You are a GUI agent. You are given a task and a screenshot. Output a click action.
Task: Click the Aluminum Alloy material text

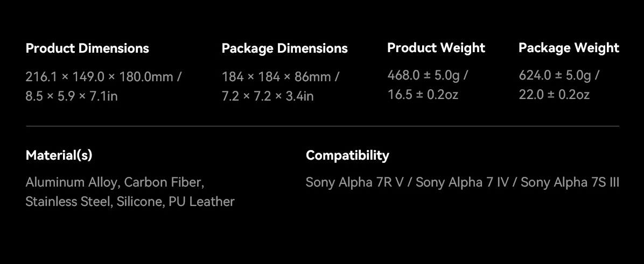(x=71, y=182)
